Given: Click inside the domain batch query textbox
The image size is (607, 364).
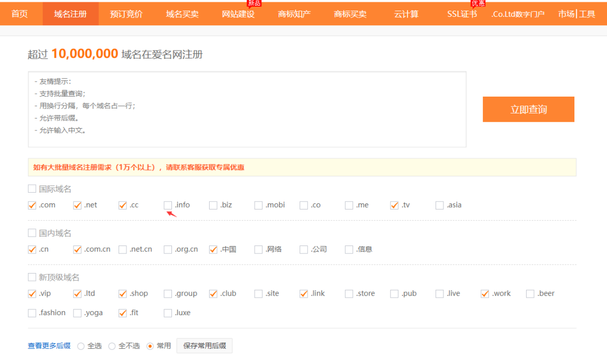Looking at the screenshot, I should click(247, 110).
